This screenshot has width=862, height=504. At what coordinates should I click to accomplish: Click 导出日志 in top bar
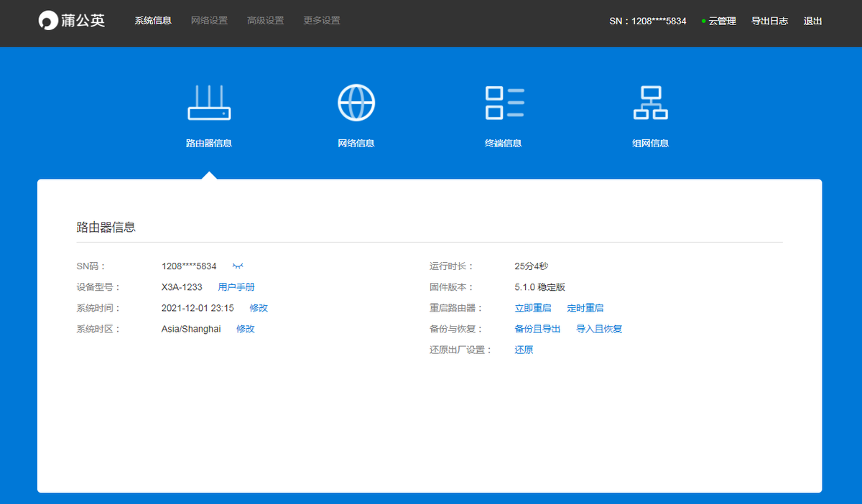[x=769, y=22]
